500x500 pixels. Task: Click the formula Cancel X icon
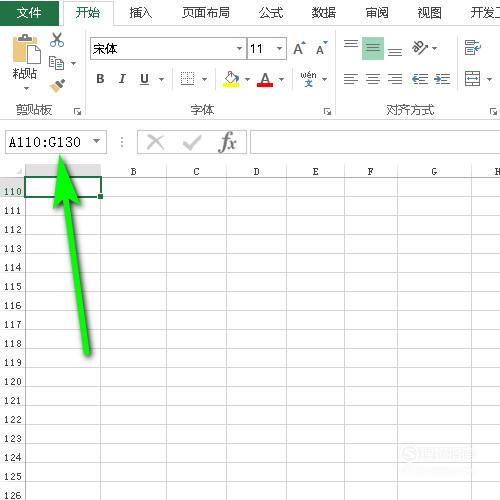point(156,142)
